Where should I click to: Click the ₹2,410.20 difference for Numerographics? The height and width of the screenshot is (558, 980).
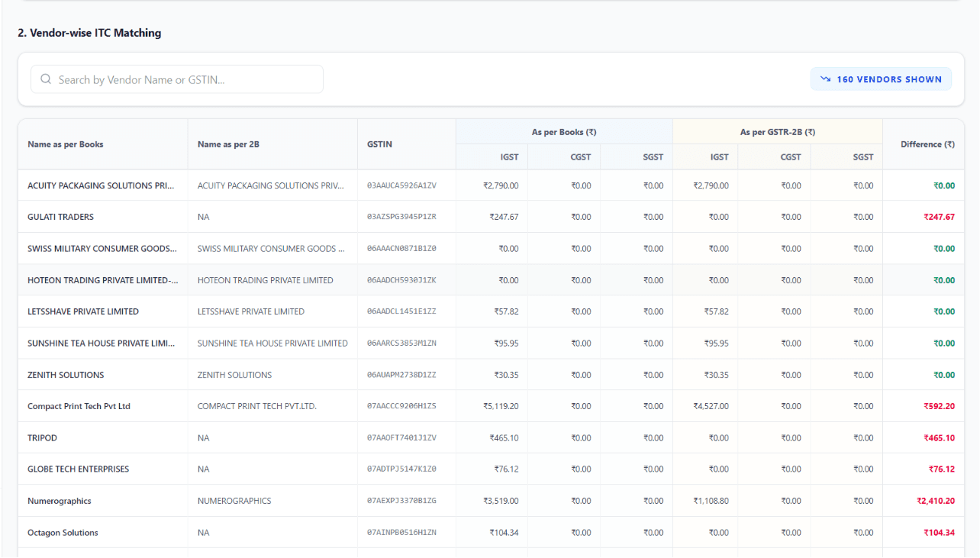936,501
